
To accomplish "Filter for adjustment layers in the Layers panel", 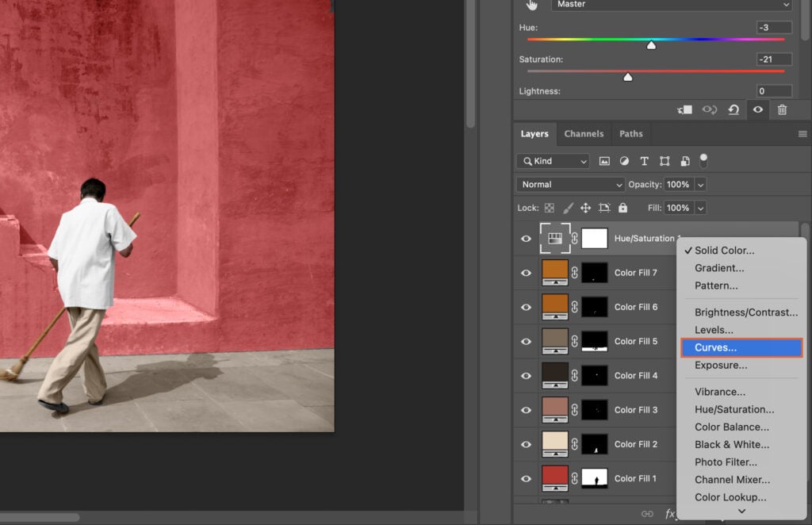I will [624, 160].
